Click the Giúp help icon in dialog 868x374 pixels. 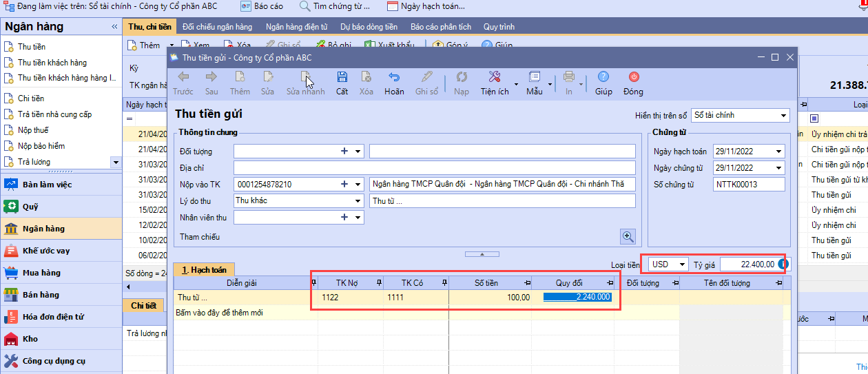pyautogui.click(x=603, y=77)
